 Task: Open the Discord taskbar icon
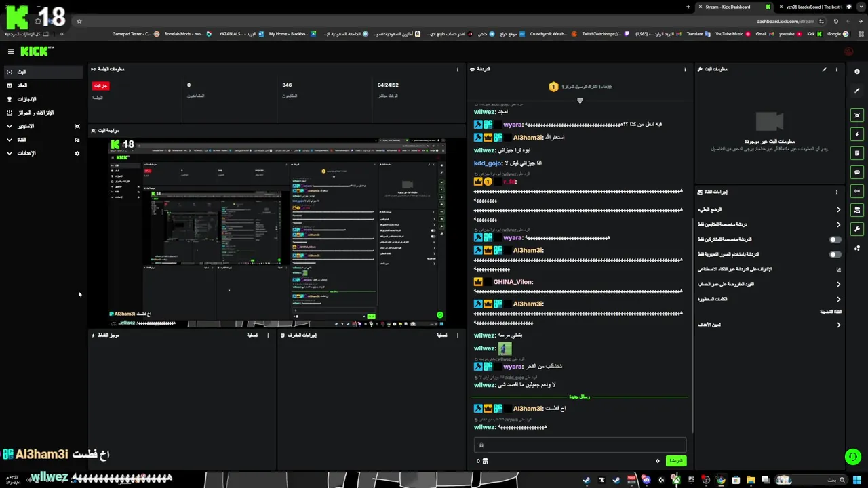pyautogui.click(x=646, y=480)
